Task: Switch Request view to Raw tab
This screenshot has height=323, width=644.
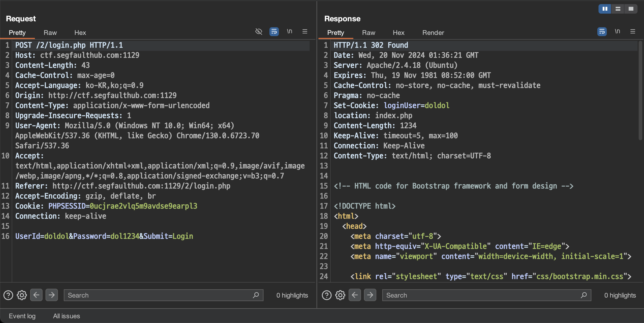Action: tap(50, 33)
